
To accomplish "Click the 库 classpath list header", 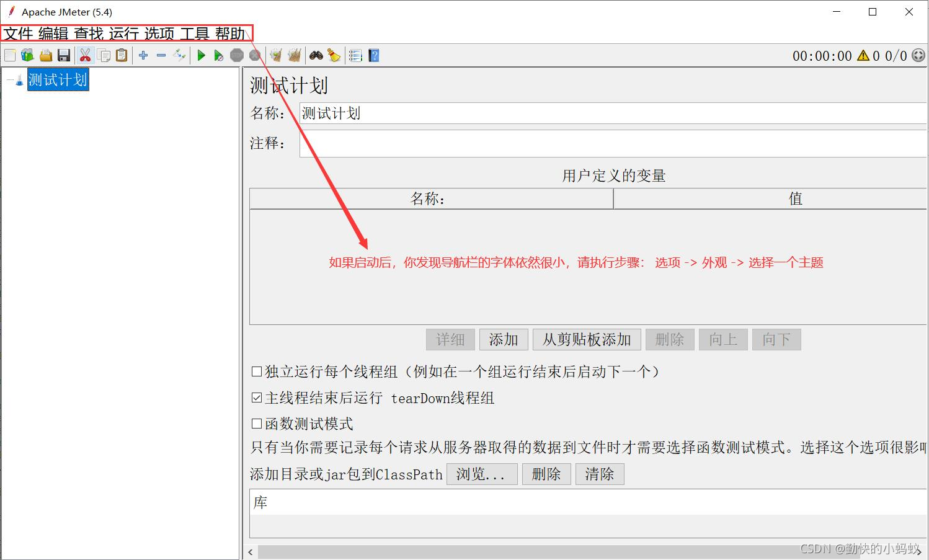I will pos(589,502).
